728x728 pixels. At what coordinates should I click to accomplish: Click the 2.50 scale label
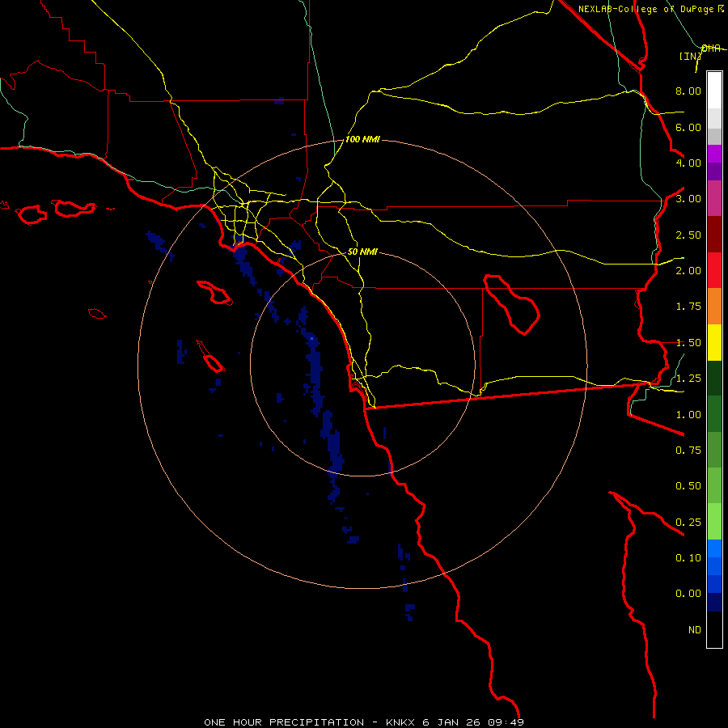tap(688, 235)
